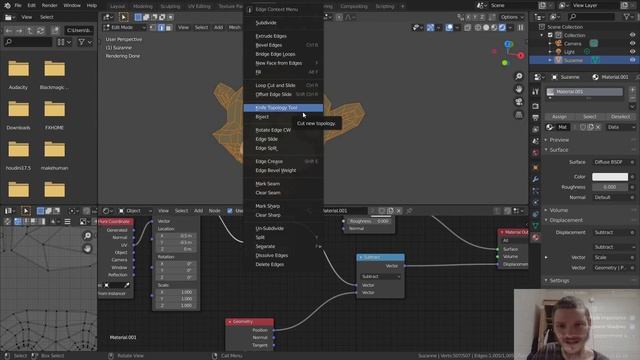The height and width of the screenshot is (360, 640).
Task: Open the Tool properties tab
Action: [536, 92]
